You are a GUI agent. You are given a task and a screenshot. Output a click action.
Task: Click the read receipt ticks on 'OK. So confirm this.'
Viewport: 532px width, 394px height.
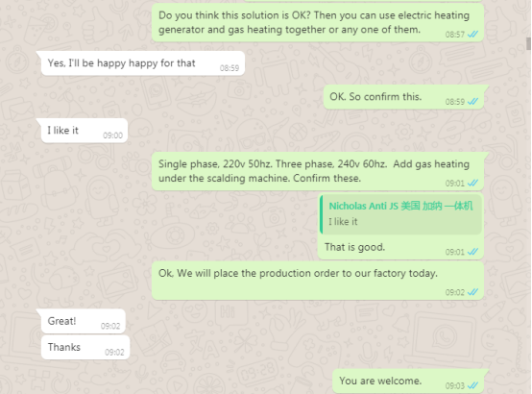472,102
